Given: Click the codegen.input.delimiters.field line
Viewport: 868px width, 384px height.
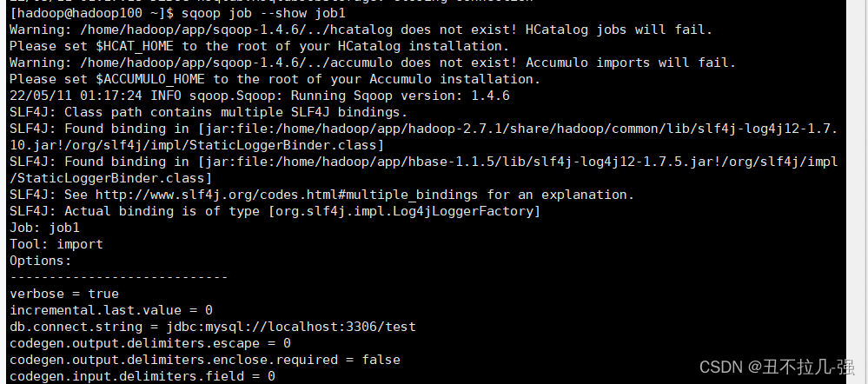Looking at the screenshot, I should 142,376.
